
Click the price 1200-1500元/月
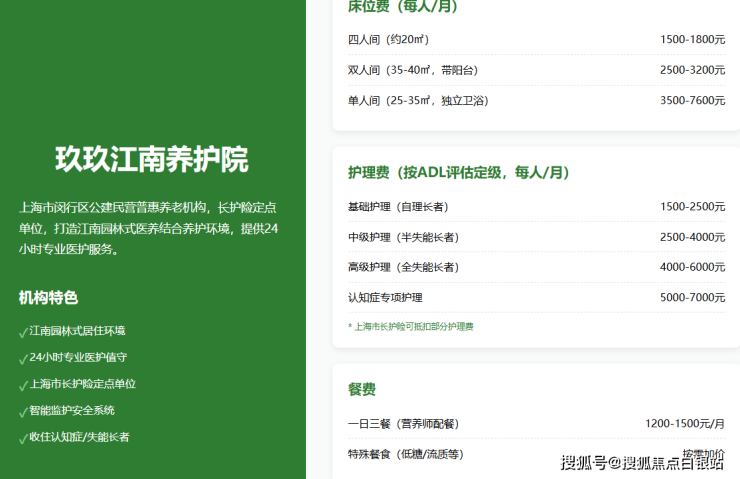[x=685, y=424]
